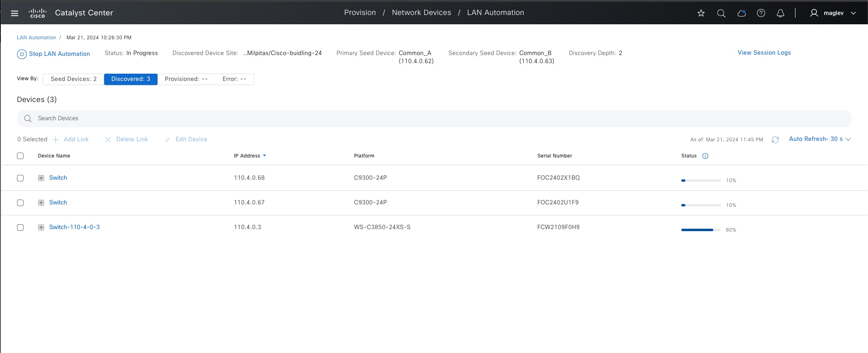Click the favorites star icon
This screenshot has width=868, height=353.
click(x=701, y=13)
